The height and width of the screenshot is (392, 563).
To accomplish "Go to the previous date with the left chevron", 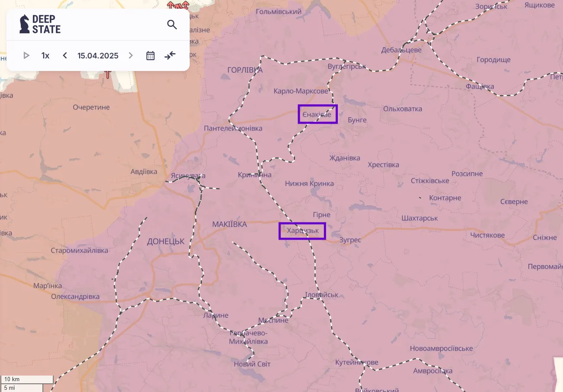I will pyautogui.click(x=65, y=55).
